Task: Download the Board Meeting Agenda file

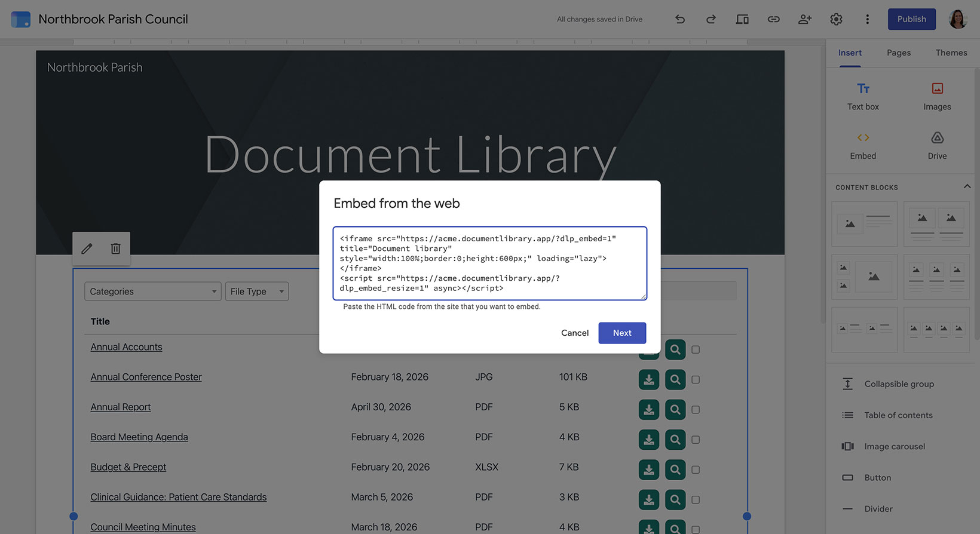Action: click(x=649, y=440)
